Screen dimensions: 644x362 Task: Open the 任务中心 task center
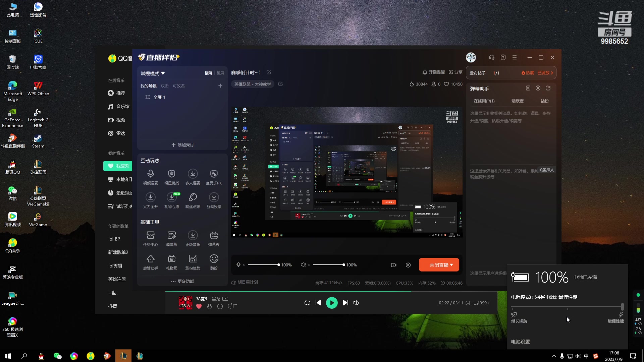[x=150, y=239]
